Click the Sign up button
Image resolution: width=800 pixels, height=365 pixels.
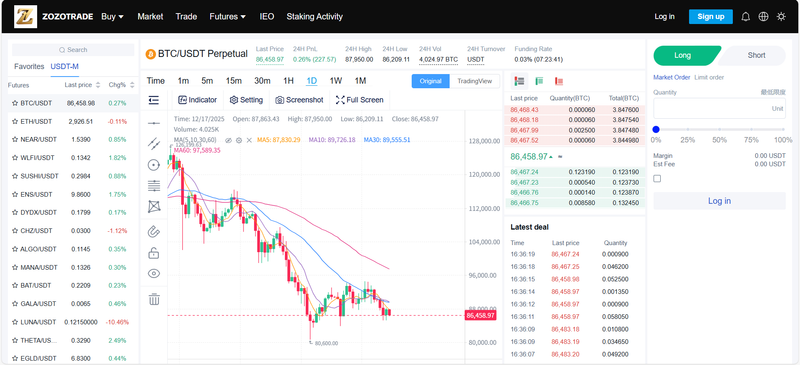(711, 16)
